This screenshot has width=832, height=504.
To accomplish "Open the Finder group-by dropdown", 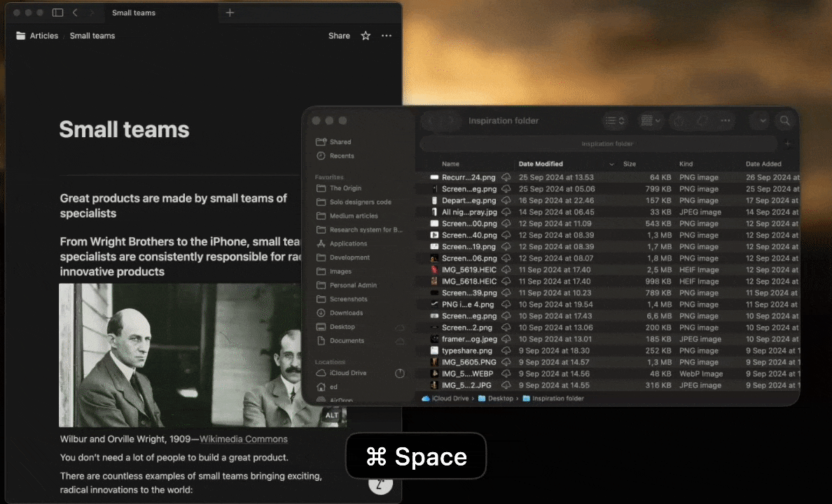I will click(651, 120).
